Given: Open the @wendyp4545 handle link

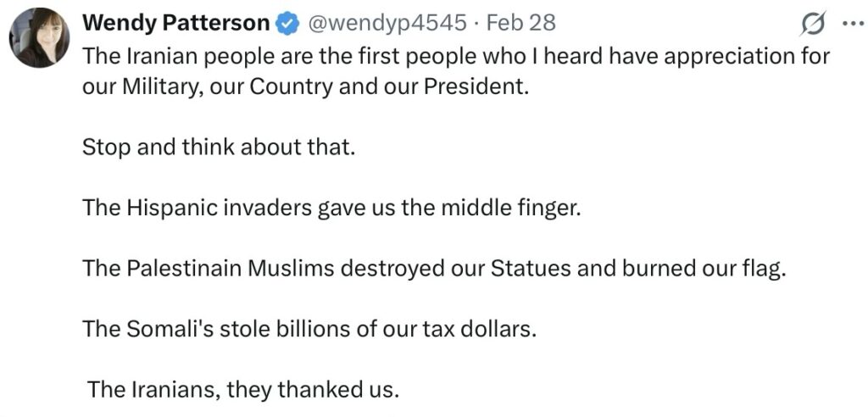Looking at the screenshot, I should [x=387, y=24].
